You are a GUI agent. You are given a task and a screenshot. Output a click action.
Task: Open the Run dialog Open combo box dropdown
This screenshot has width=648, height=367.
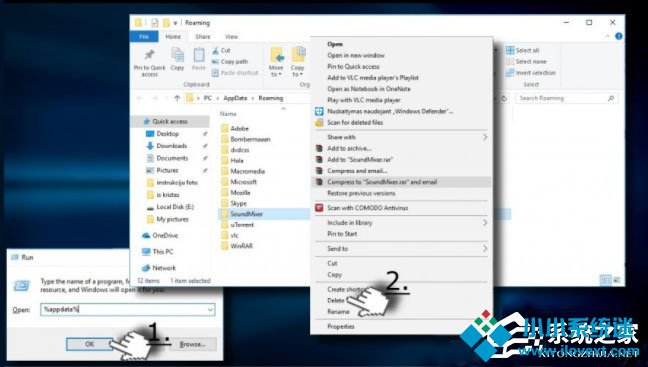coord(210,310)
